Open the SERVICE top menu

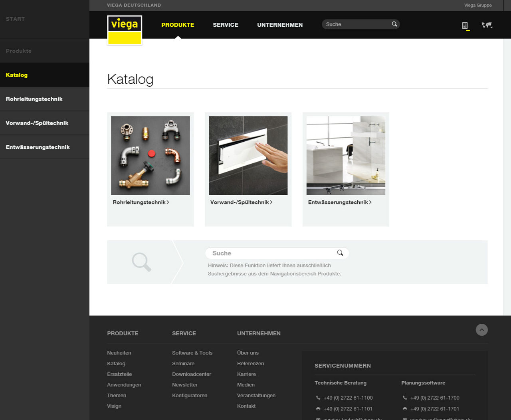[x=226, y=25]
